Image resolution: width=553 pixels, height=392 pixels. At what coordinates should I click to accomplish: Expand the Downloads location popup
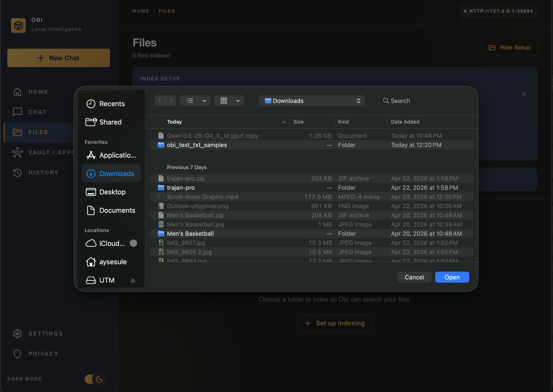pyautogui.click(x=312, y=101)
